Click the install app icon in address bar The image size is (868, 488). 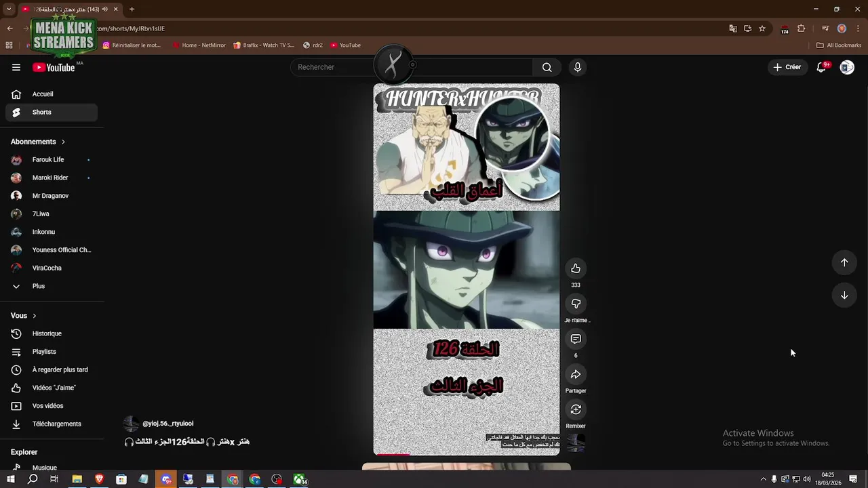point(747,28)
